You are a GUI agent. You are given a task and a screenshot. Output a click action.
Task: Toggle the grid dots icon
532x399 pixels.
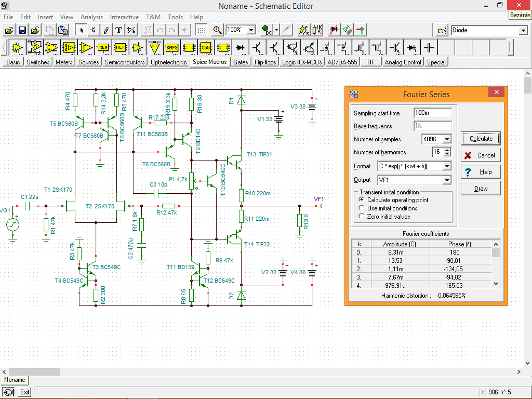[201, 30]
